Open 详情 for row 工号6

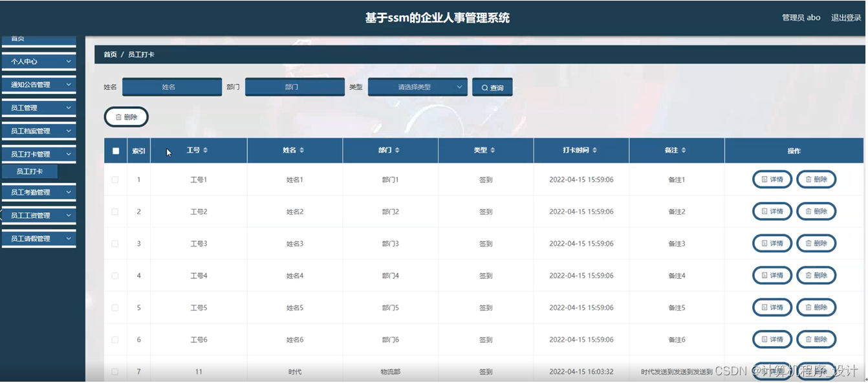772,339
